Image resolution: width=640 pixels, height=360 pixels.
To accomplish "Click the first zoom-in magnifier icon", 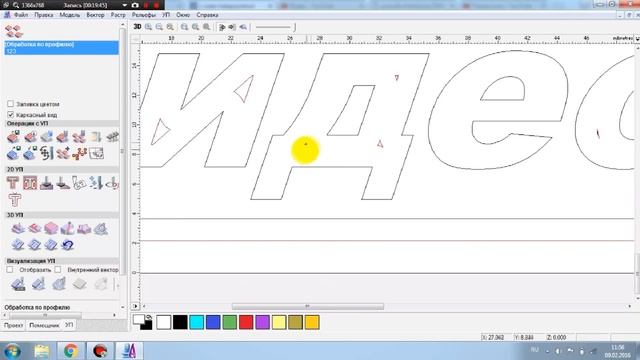I will pos(149,27).
